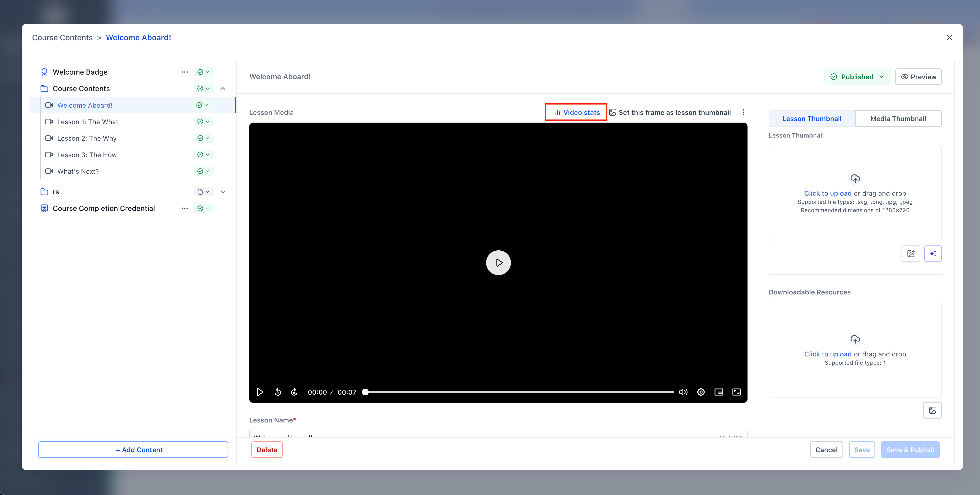Screen dimensions: 980x495
Task: Open the lesson media kebab menu
Action: pyautogui.click(x=743, y=112)
